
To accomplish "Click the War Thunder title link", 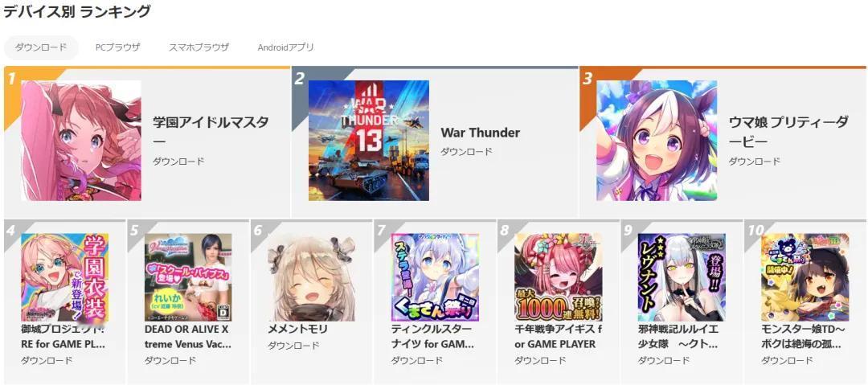I will pos(480,133).
